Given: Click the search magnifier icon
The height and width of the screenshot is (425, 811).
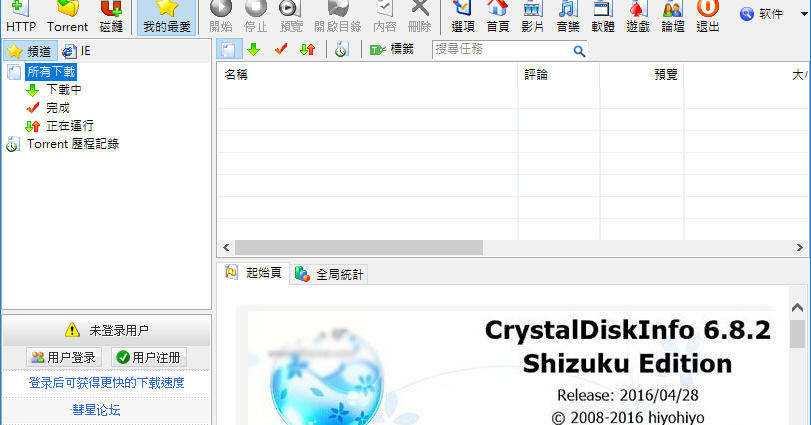Looking at the screenshot, I should coord(579,51).
